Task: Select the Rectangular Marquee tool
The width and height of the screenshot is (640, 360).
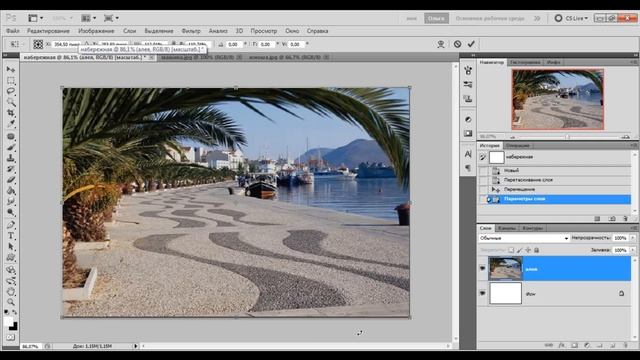Action: (11, 80)
